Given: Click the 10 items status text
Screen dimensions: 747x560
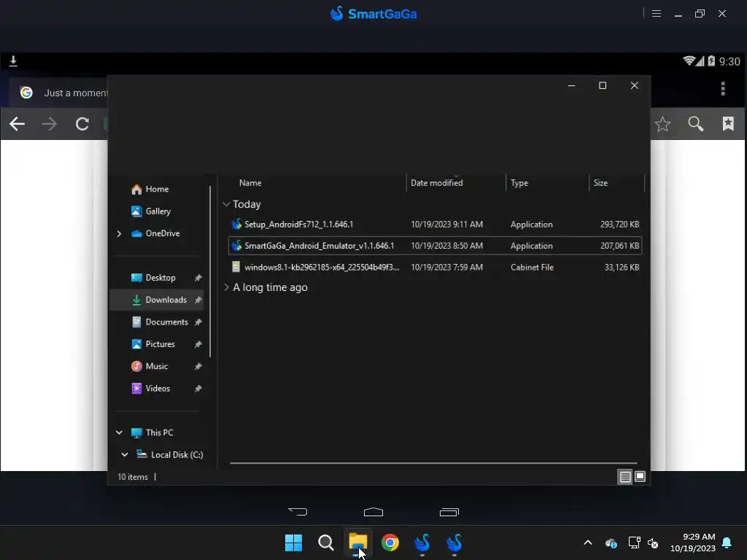Looking at the screenshot, I should (133, 477).
